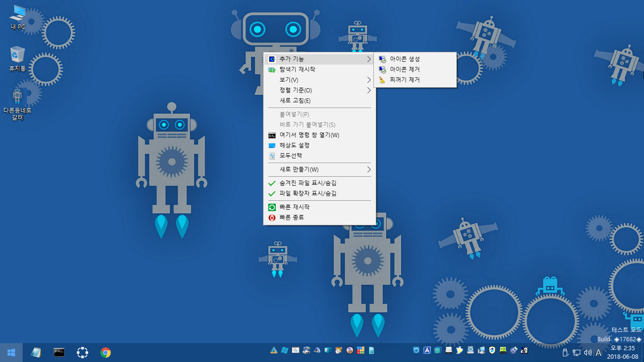Expand the 보기(V) submenu arrow
Viewport: 644px width, 362px height.
coord(369,80)
